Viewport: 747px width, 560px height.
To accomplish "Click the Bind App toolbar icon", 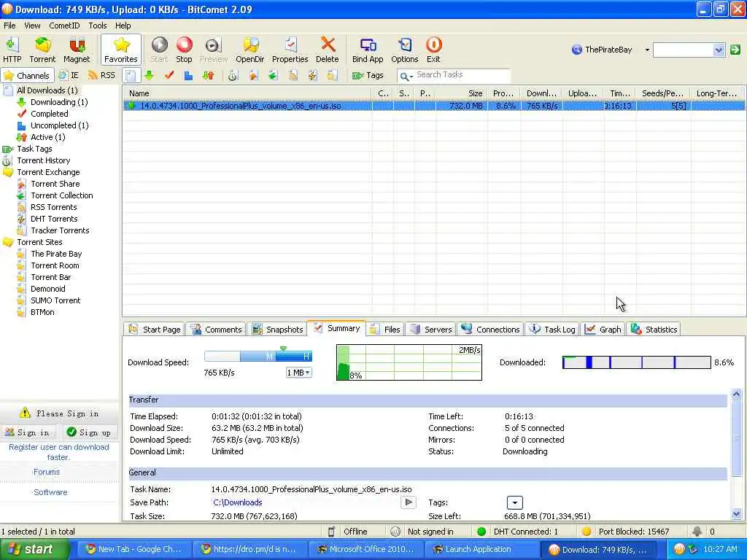I will tap(368, 50).
